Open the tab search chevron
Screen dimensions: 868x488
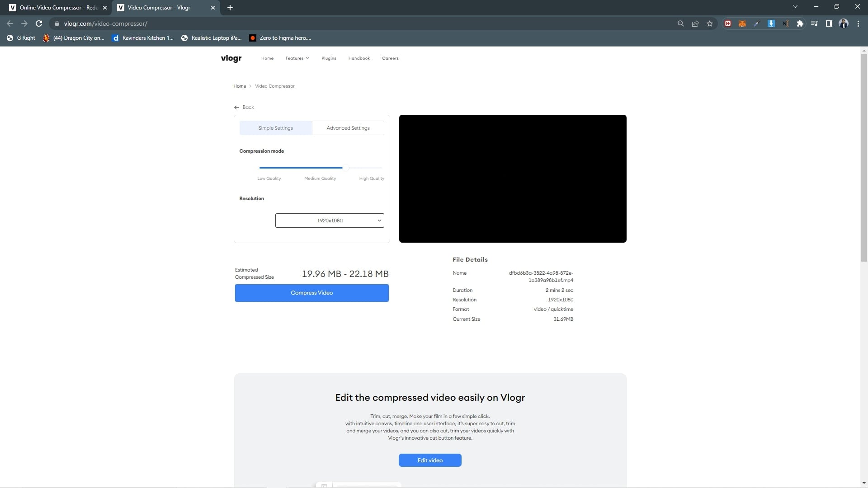pos(795,7)
